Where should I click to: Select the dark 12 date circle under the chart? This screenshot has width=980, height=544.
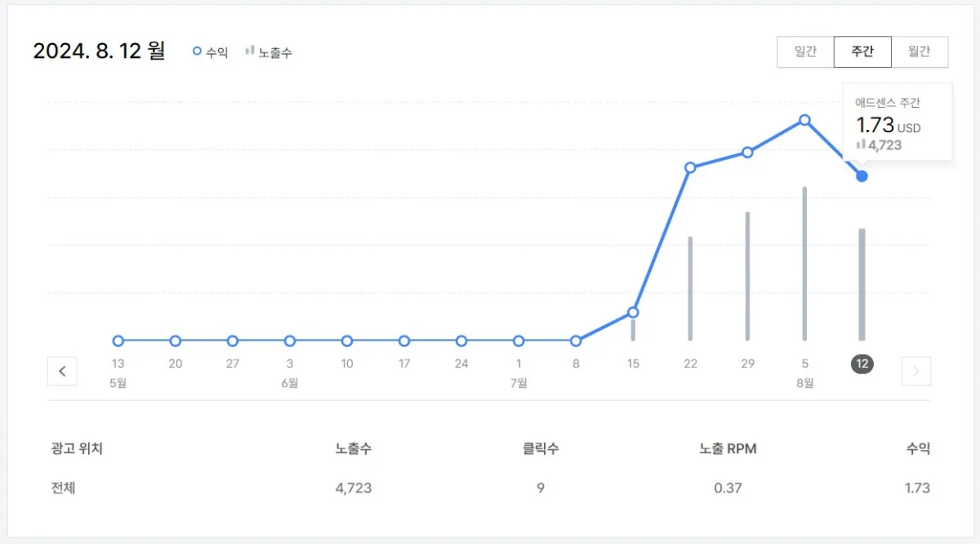tap(862, 364)
